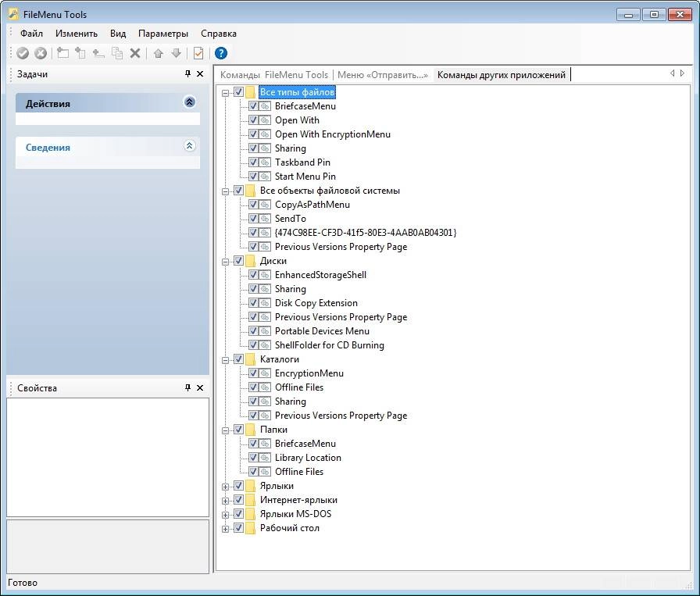Click the green apply changes checkmark icon
Viewport: 700px width, 596px height.
pos(23,54)
